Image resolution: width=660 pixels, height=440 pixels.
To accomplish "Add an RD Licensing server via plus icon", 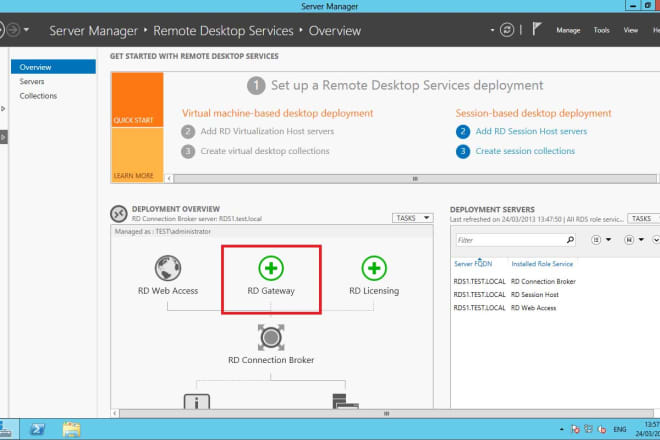I will (374, 268).
